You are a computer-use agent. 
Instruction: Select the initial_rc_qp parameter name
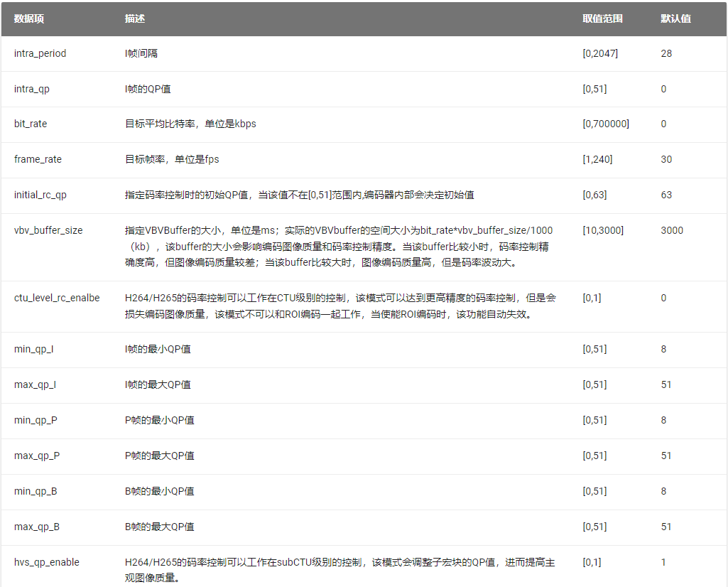40,195
